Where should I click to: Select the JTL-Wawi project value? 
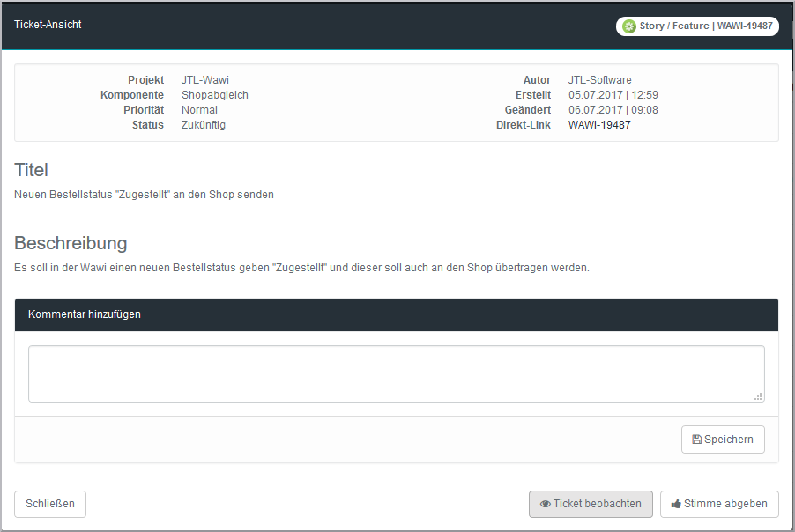coord(205,80)
